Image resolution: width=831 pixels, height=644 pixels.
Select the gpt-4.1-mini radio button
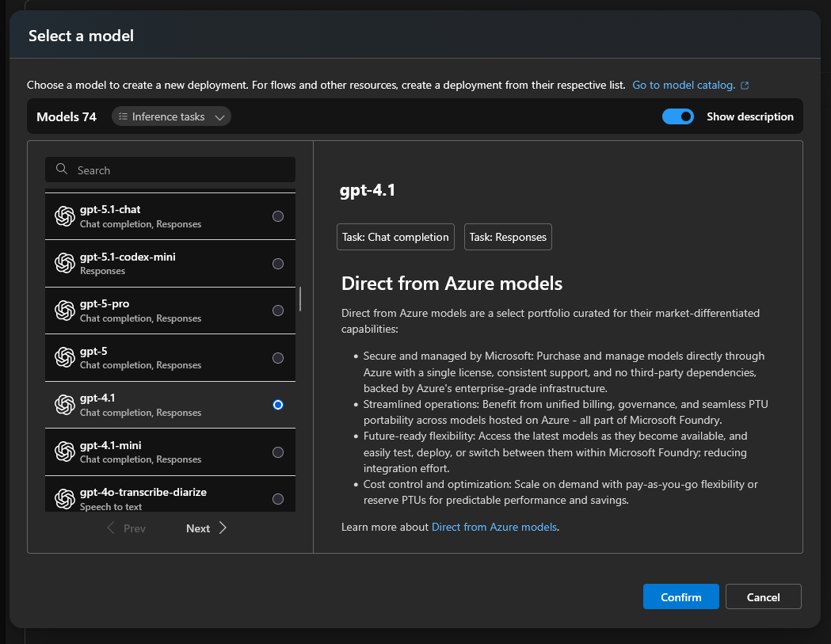pyautogui.click(x=278, y=452)
